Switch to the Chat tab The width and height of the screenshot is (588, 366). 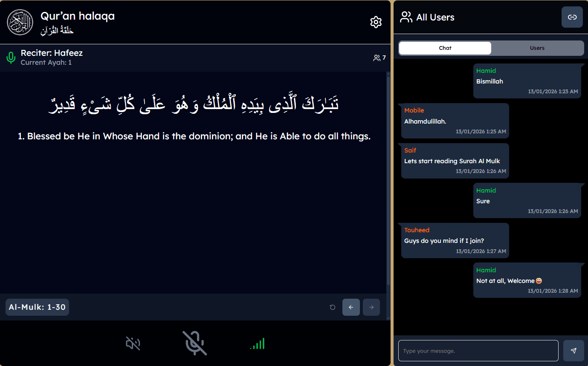(445, 48)
